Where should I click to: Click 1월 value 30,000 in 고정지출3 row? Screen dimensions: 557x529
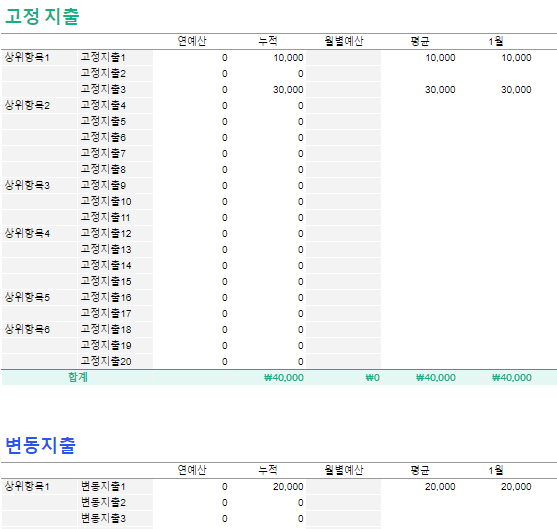tap(516, 90)
